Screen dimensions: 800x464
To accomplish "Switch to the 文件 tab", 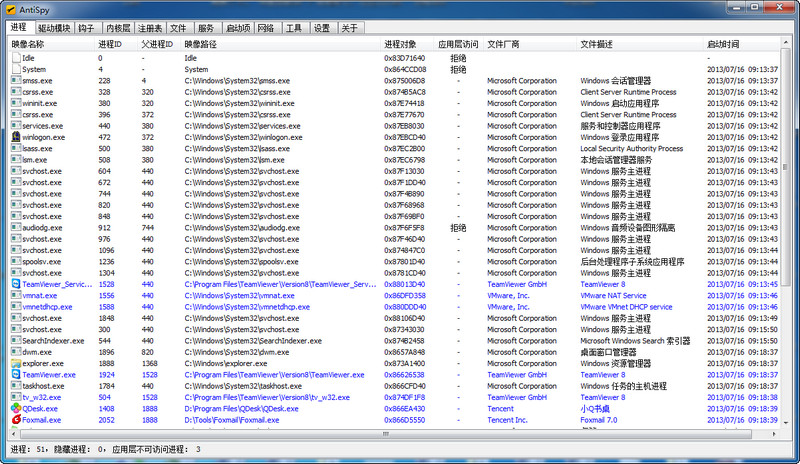I will point(178,28).
